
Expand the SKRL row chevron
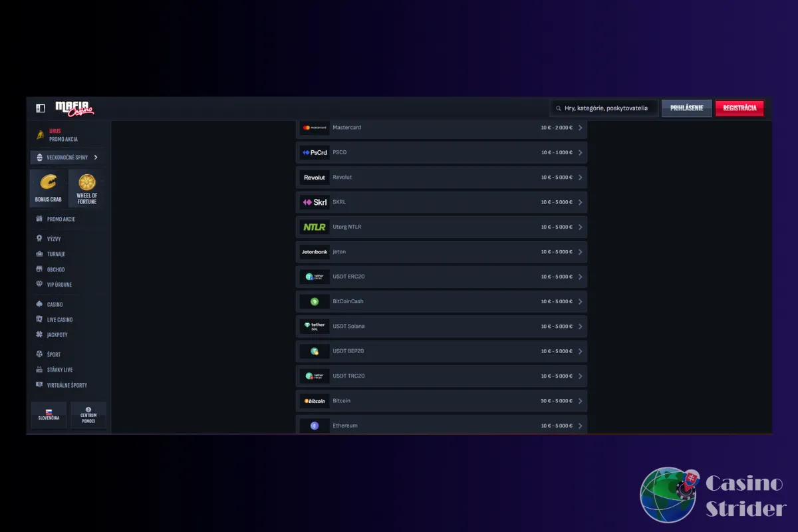(580, 202)
